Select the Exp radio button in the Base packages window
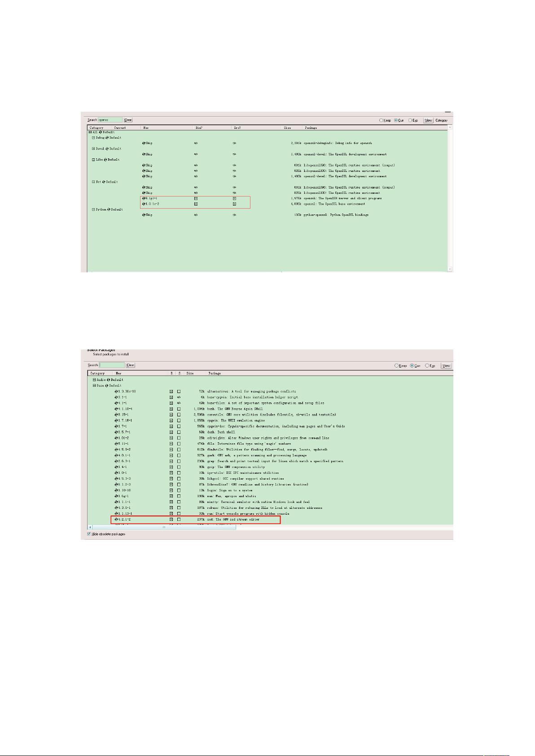 point(427,366)
